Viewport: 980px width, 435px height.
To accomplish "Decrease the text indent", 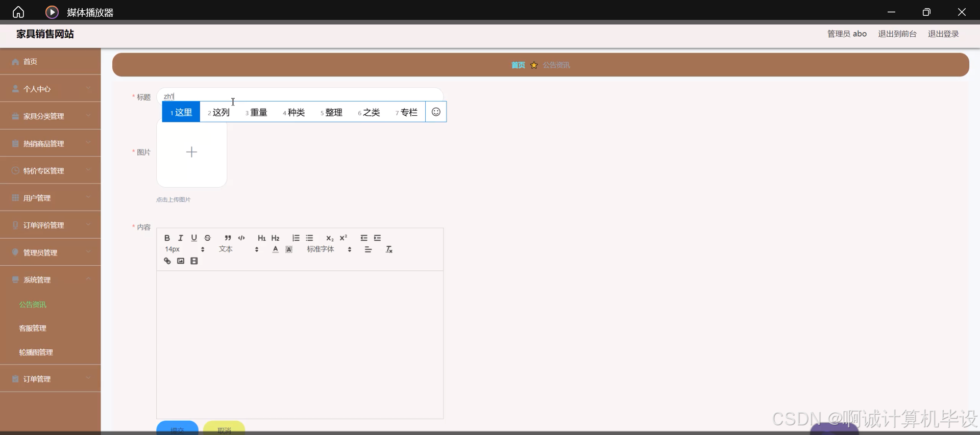I will click(364, 238).
